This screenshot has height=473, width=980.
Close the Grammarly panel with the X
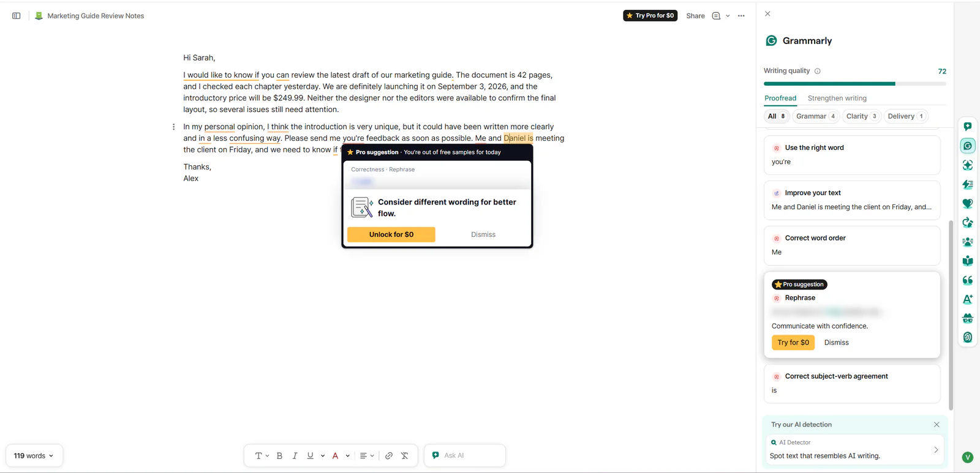767,13
